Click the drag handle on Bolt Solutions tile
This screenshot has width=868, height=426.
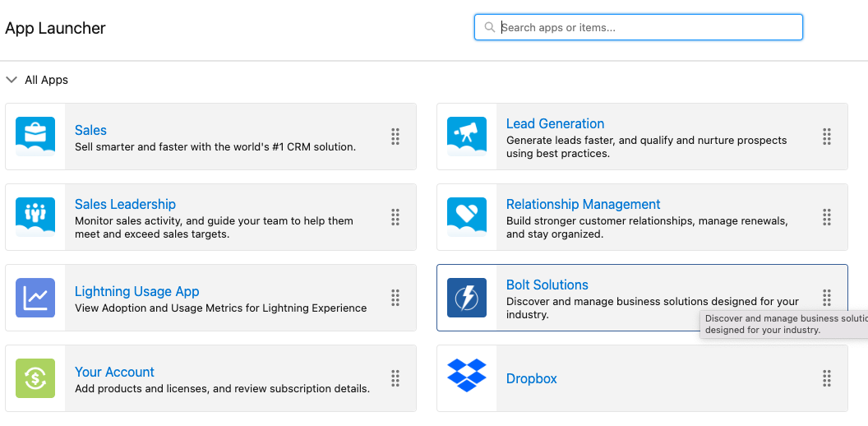pyautogui.click(x=826, y=298)
